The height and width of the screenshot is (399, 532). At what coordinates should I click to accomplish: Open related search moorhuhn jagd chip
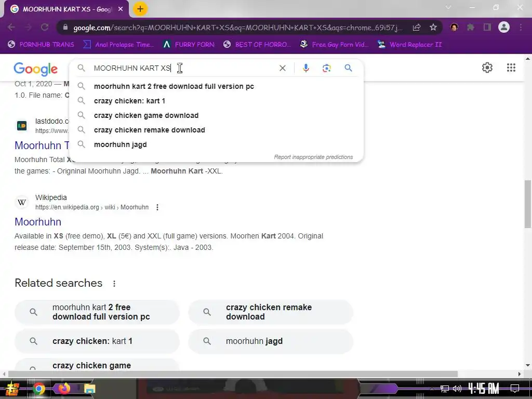[x=271, y=341]
